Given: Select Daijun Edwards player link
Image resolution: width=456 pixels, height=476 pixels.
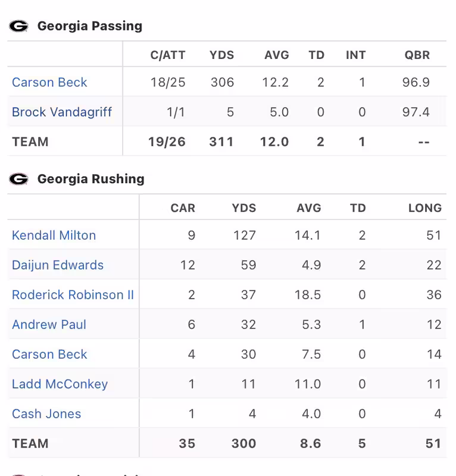Looking at the screenshot, I should pyautogui.click(x=58, y=265).
